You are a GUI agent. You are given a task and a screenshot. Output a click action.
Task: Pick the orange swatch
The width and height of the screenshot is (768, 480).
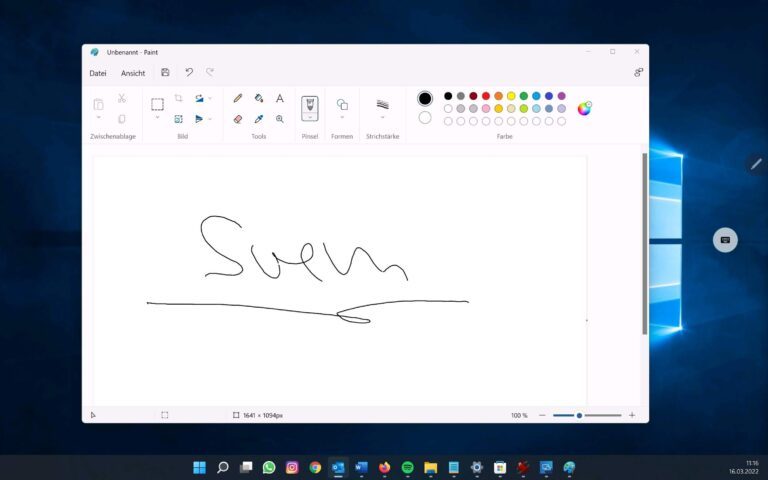[499, 96]
